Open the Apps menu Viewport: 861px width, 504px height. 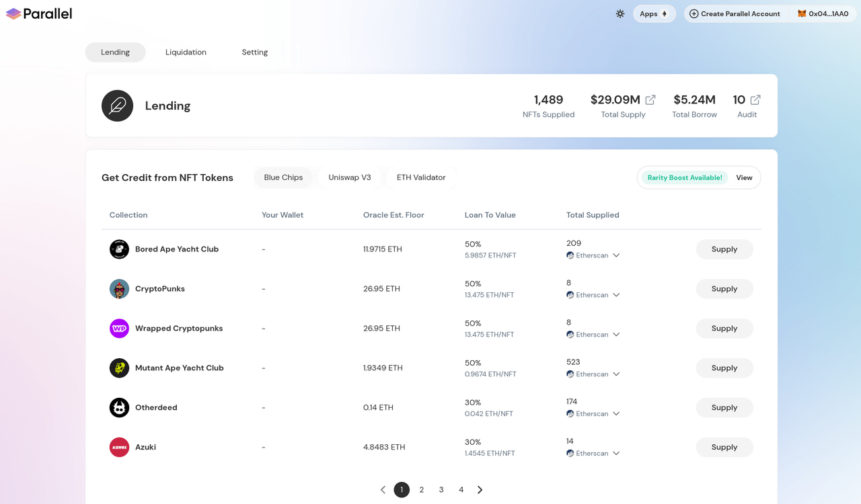click(654, 13)
